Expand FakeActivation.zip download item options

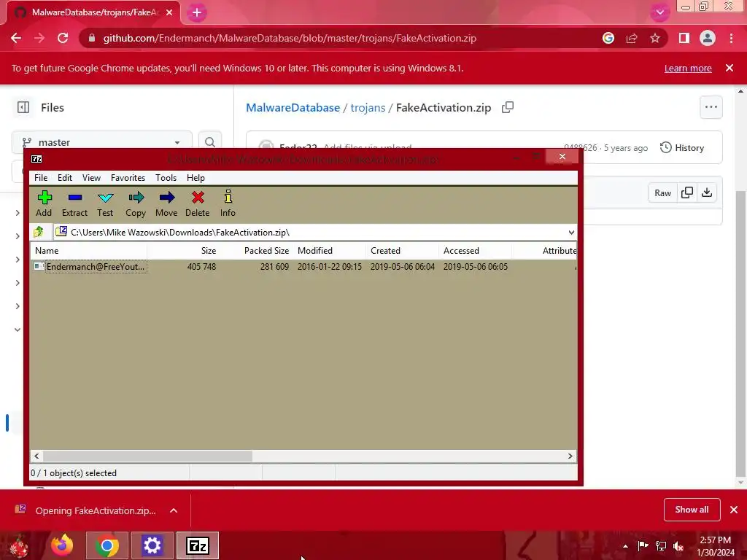coord(174,510)
